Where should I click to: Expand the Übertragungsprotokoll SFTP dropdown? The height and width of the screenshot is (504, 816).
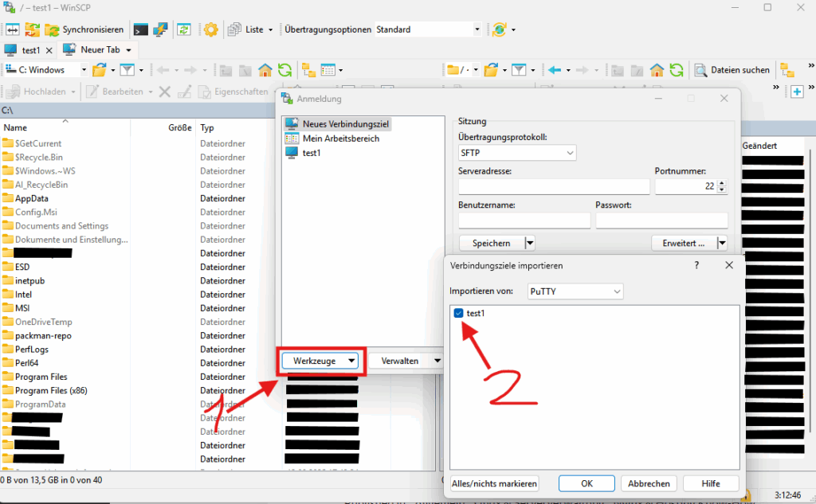point(517,152)
